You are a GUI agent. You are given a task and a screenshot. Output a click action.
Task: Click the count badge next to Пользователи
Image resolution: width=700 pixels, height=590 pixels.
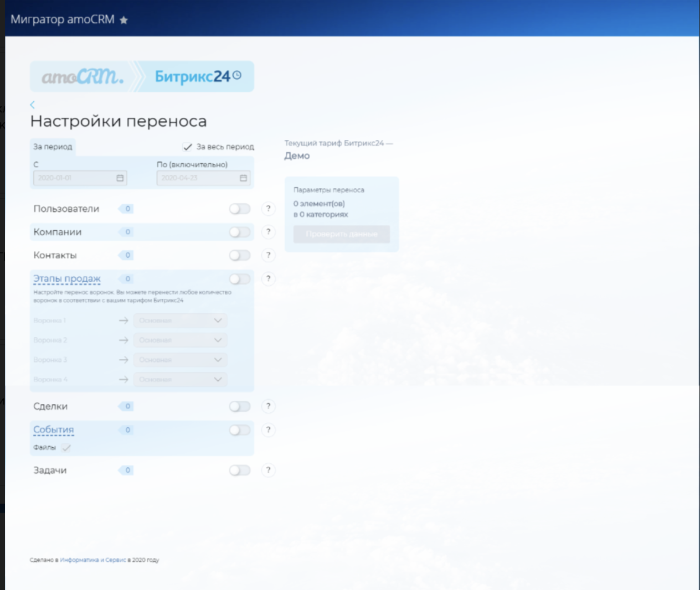[x=126, y=209]
